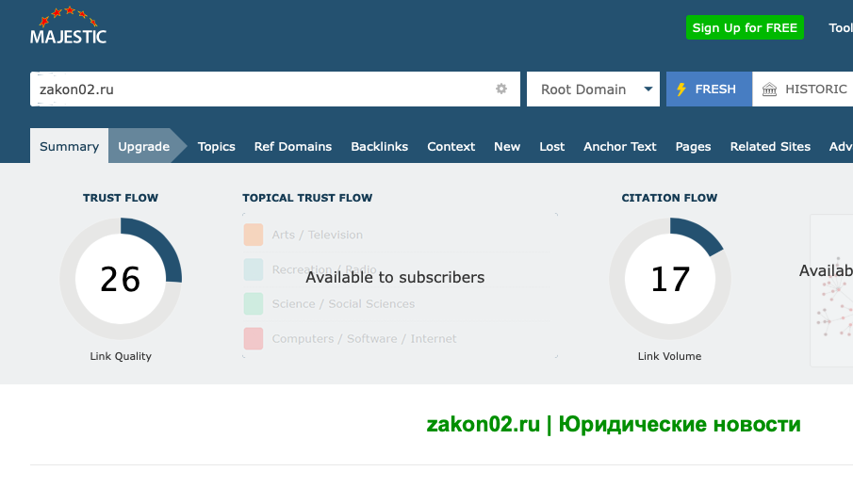Click the CITATION FLOW heading
This screenshot has height=504, width=853.
669,198
